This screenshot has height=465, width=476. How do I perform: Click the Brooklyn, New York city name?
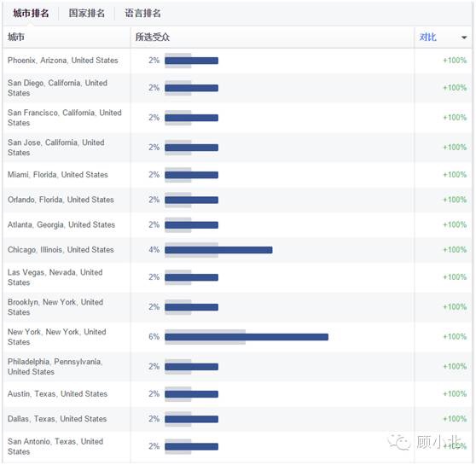point(55,307)
